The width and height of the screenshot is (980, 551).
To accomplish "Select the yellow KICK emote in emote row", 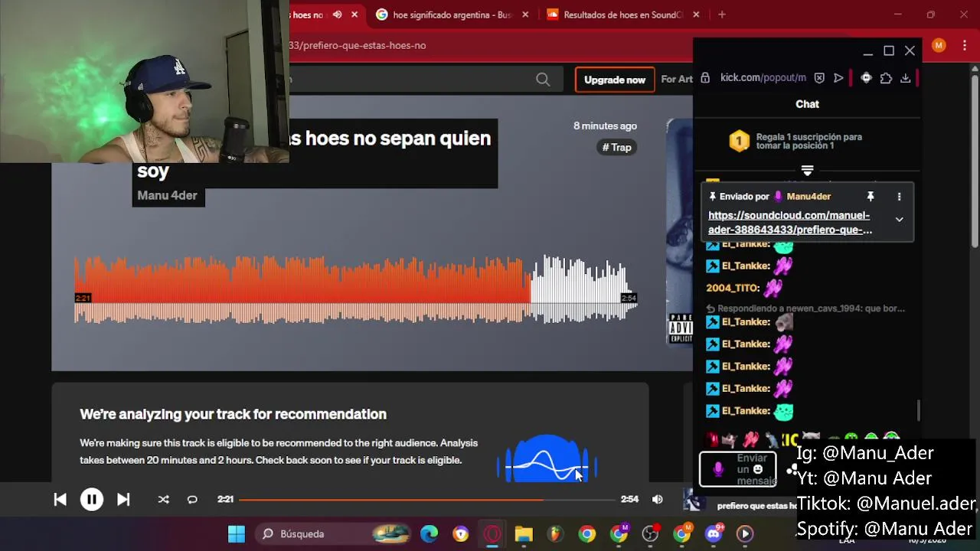I will pos(789,440).
